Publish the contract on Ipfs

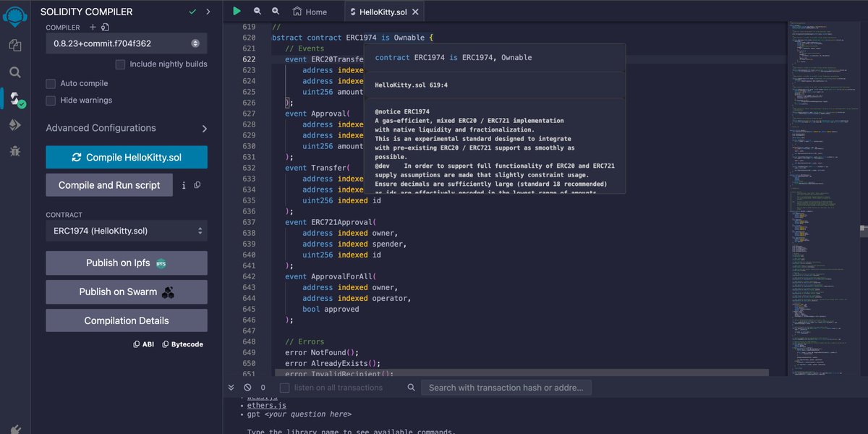[x=126, y=262]
